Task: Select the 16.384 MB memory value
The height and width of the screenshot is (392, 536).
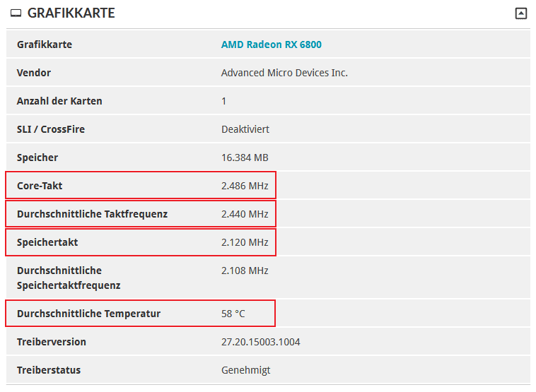Action: point(245,158)
